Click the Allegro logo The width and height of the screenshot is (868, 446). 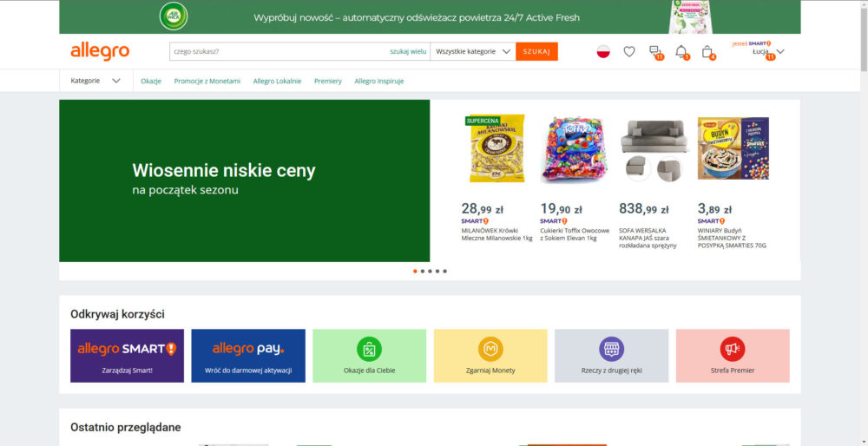click(x=100, y=51)
